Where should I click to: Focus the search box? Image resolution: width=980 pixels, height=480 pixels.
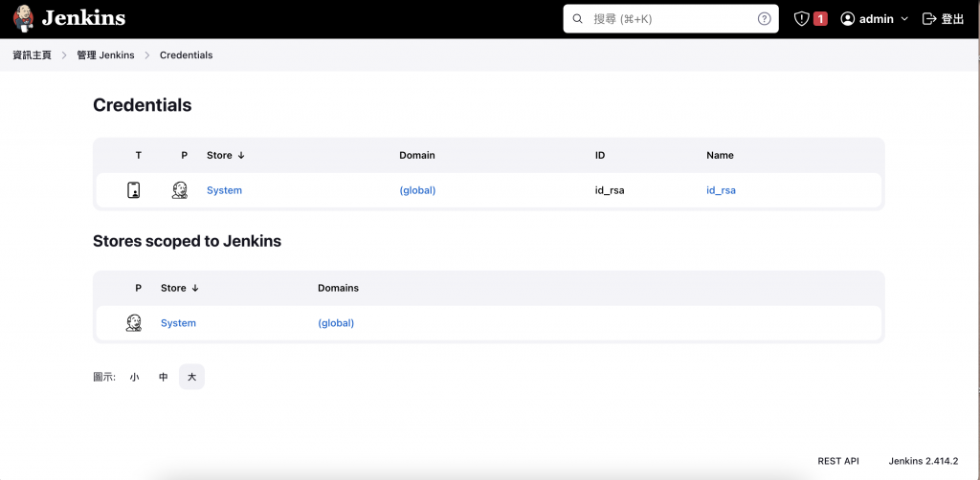[671, 19]
